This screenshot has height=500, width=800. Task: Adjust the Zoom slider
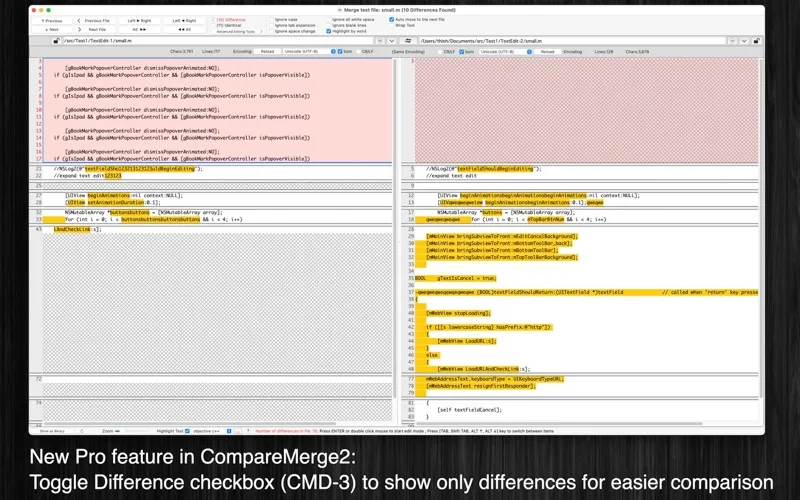click(x=132, y=431)
